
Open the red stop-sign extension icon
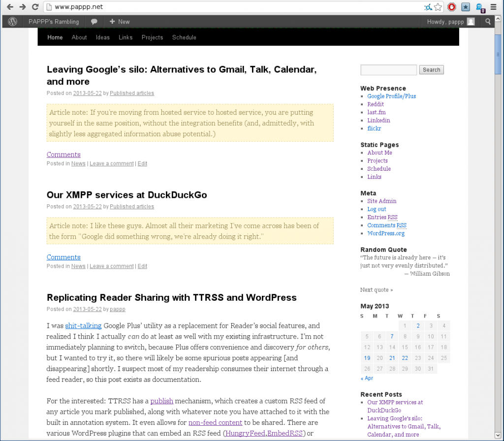(x=452, y=7)
